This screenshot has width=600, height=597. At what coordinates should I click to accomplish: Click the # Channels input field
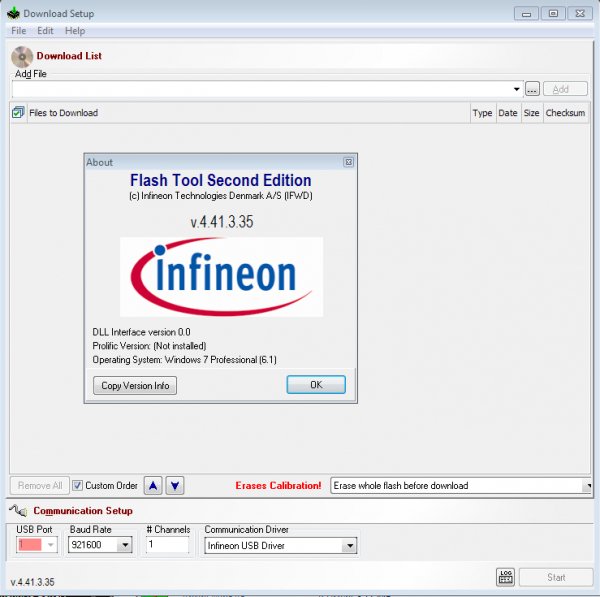point(167,544)
